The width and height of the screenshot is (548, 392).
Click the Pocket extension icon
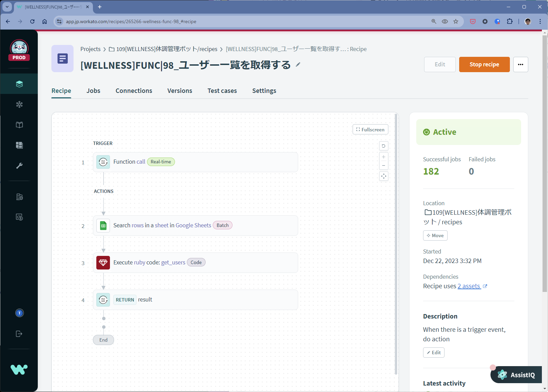pyautogui.click(x=473, y=21)
